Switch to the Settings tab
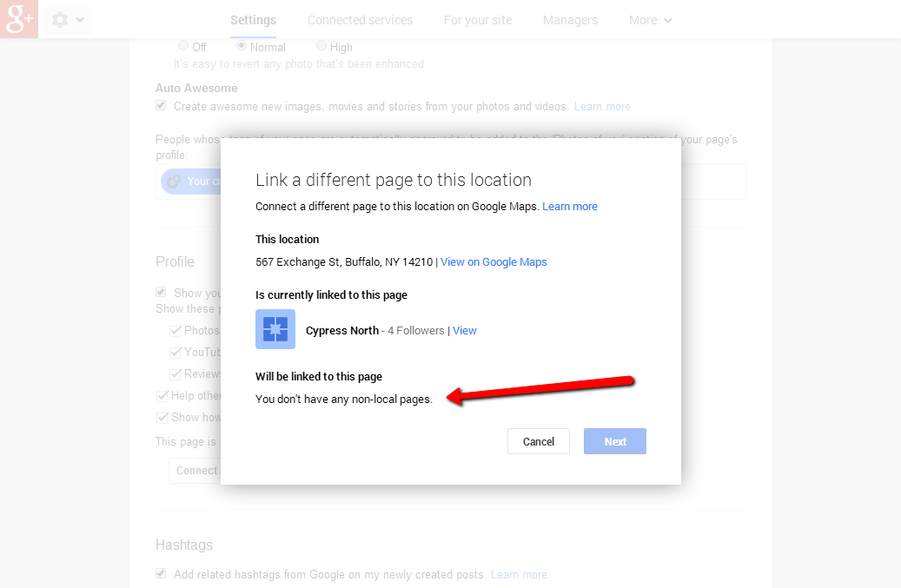Image resolution: width=901 pixels, height=588 pixels. click(253, 20)
